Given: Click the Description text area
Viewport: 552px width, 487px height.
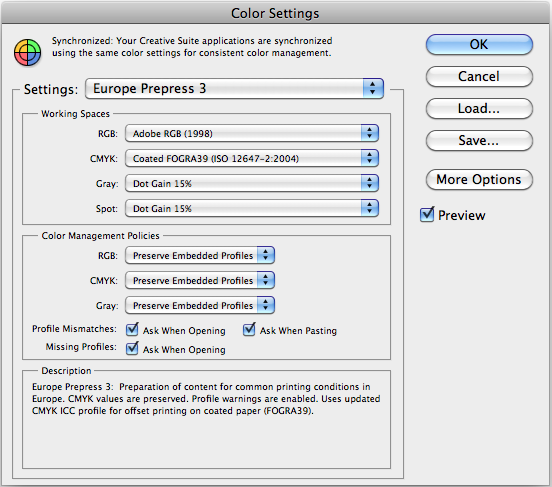Looking at the screenshot, I should [x=206, y=421].
